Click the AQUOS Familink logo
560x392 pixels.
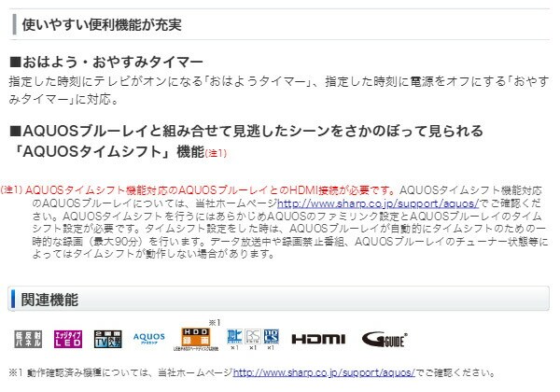(149, 339)
